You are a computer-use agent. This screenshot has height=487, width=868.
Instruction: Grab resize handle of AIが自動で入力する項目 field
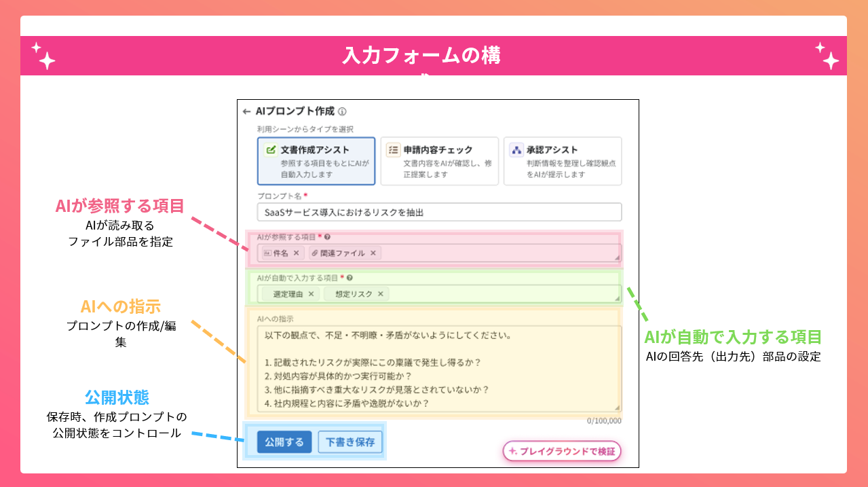point(618,299)
